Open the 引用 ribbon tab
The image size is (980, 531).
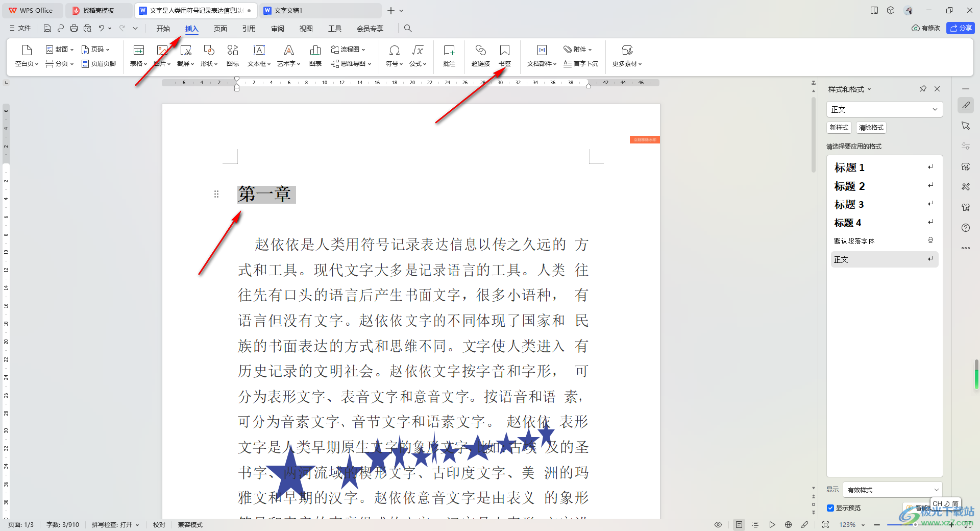249,29
